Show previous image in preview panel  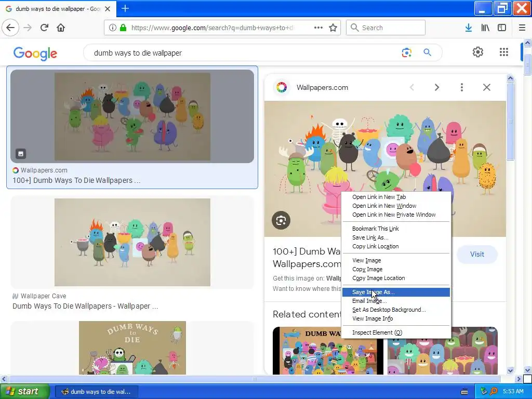(x=412, y=87)
